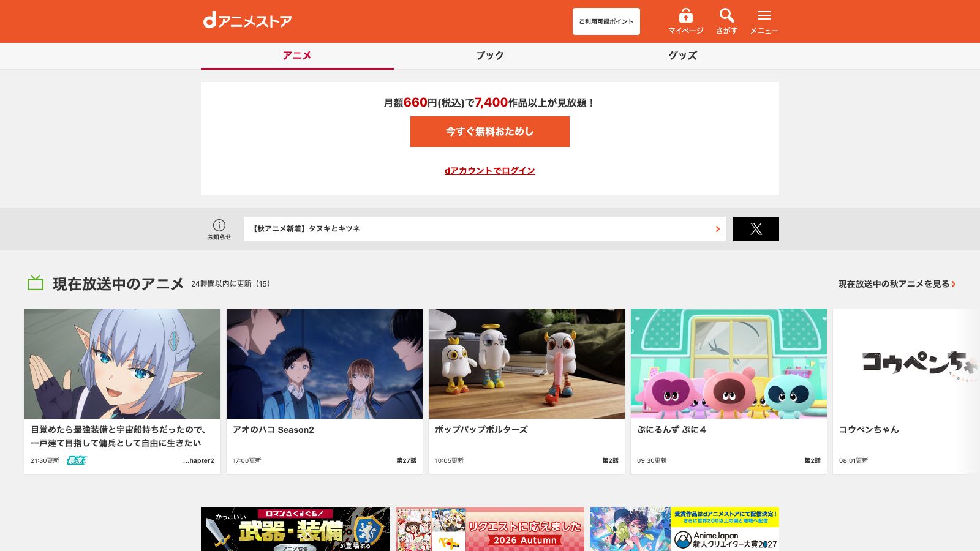Click the 第27話 episode label

[406, 460]
